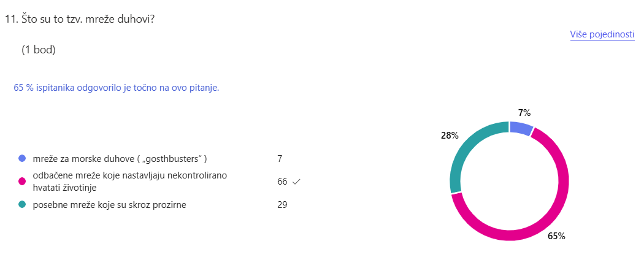Screen dimensions: 644x276
Task: Click the pink legend dot for odbačene mreže
Action: click(22, 181)
